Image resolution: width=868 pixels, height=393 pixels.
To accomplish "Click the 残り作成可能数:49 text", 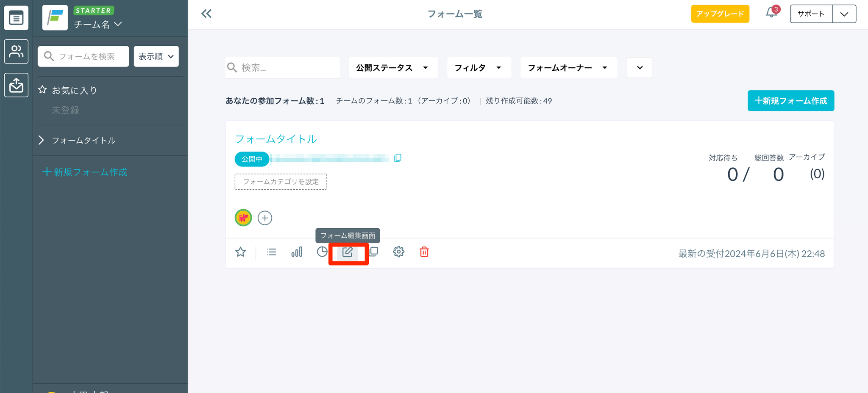I will [x=519, y=101].
